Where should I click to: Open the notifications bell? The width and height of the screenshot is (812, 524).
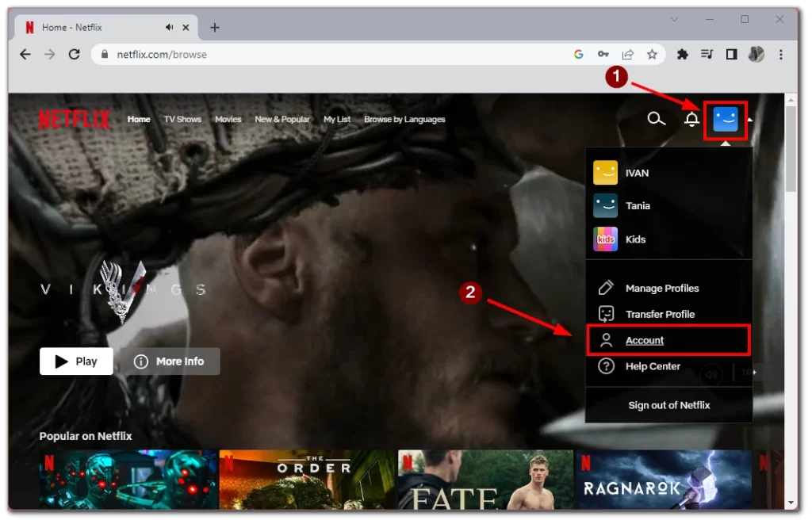click(691, 119)
